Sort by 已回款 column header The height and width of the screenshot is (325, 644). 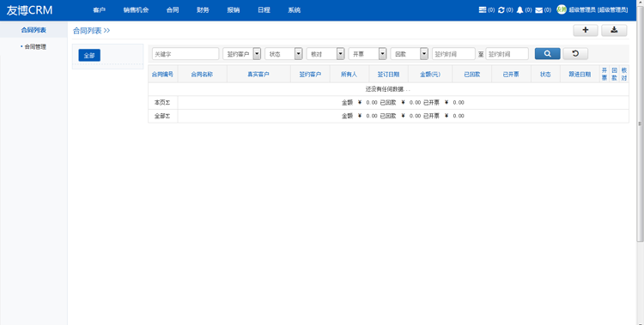[x=472, y=75]
